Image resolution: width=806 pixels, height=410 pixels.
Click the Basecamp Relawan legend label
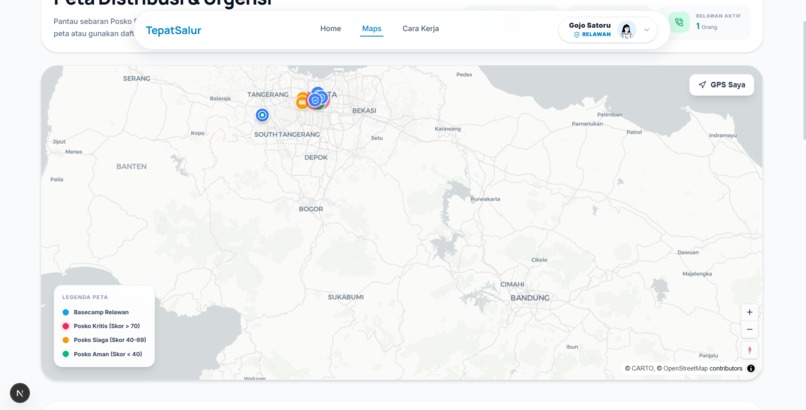[101, 312]
